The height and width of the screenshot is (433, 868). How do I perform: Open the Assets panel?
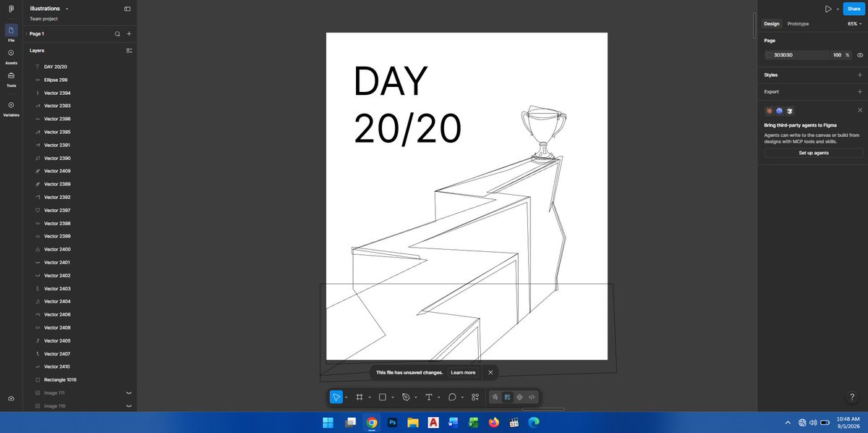(x=11, y=56)
